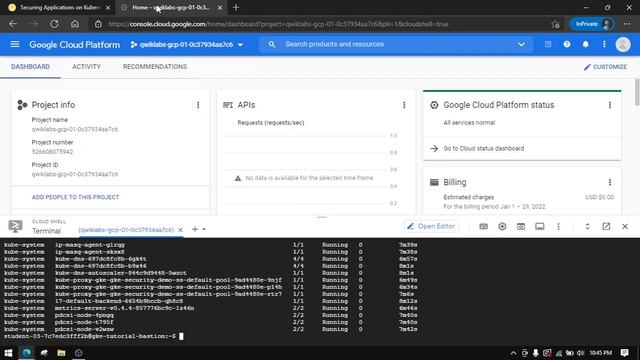Show hidden system tray icons chevron
The height and width of the screenshot is (360, 640).
click(x=513, y=353)
